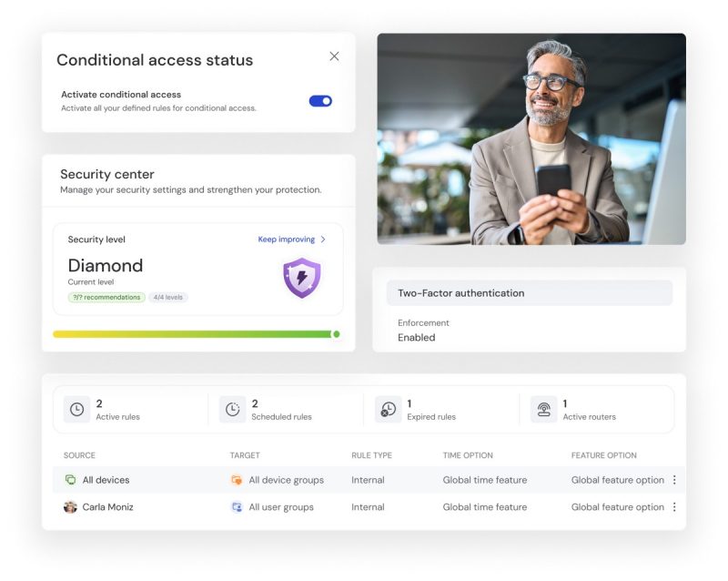Click the All device groups orange icon
This screenshot has width=728, height=581.
[x=237, y=480]
